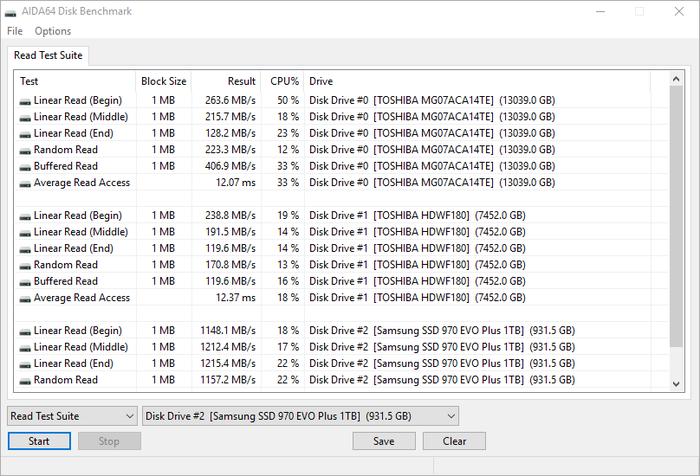Click the CPU% column header
This screenshot has width=700, height=476.
283,81
